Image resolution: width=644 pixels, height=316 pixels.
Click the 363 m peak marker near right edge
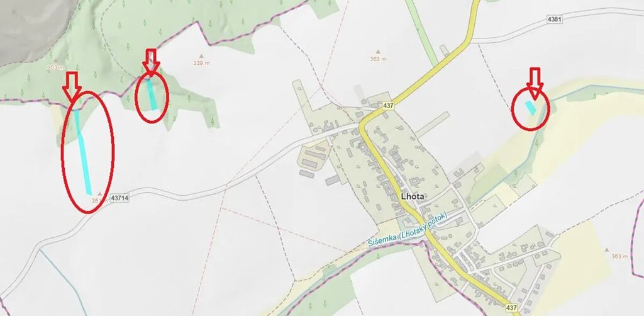(608, 249)
